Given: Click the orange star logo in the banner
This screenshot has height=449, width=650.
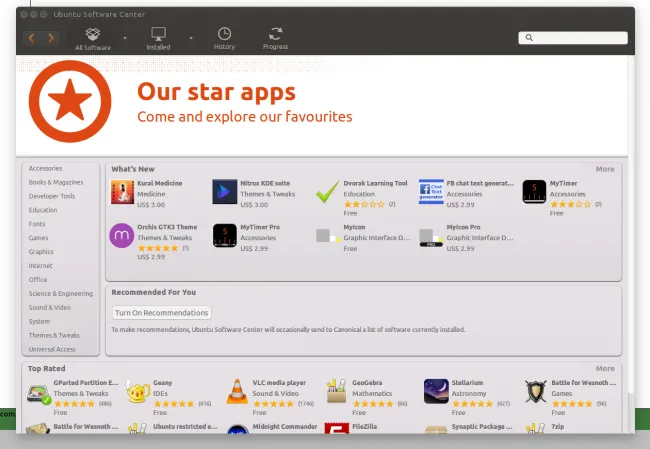Looking at the screenshot, I should tap(70, 101).
